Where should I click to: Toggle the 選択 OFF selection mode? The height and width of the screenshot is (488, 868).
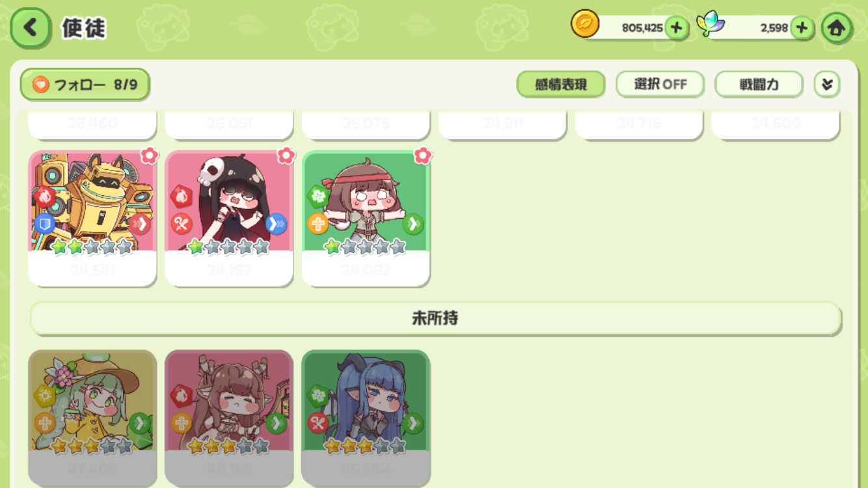pos(660,85)
